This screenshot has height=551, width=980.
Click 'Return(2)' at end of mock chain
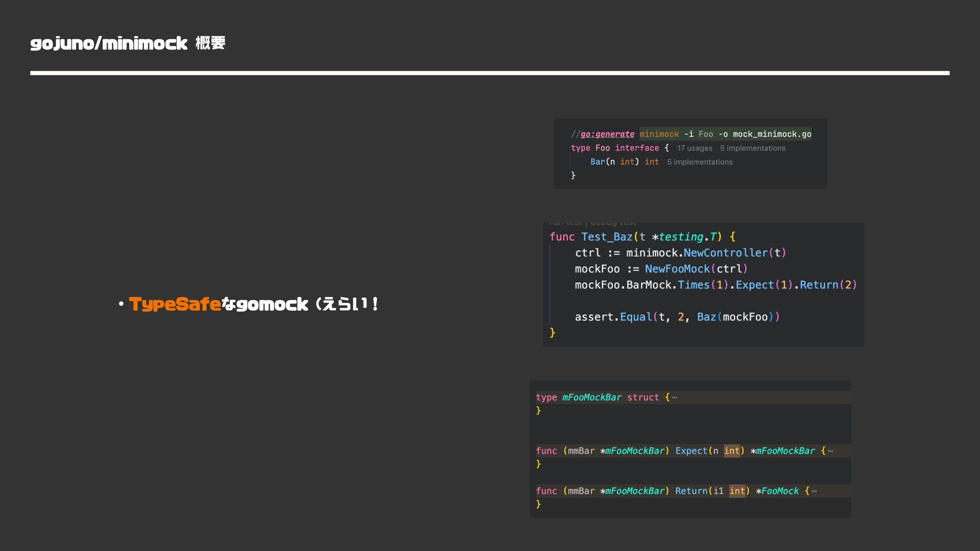828,285
